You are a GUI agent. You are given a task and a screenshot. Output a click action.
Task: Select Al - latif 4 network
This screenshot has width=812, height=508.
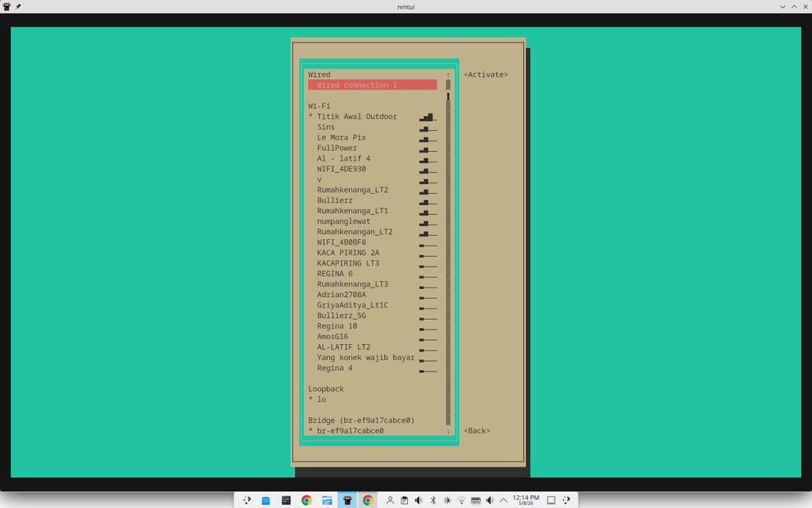tap(372, 158)
